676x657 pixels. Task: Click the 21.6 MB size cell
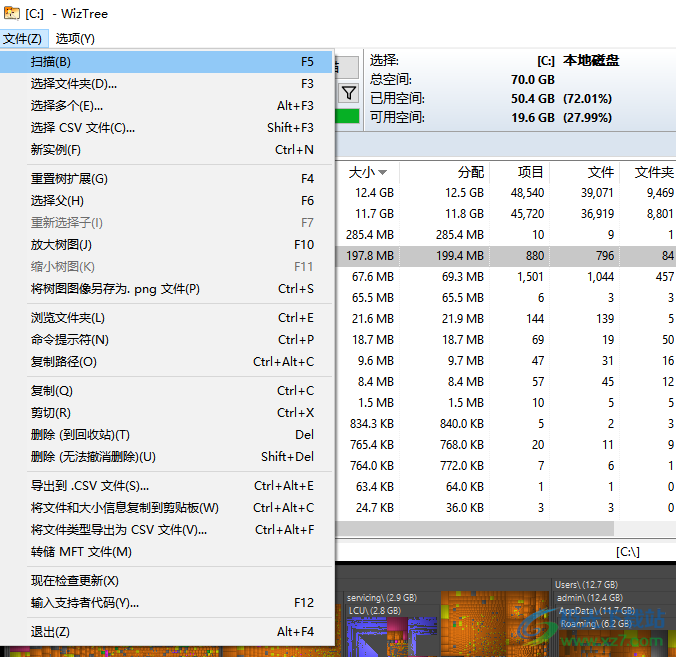click(x=372, y=319)
